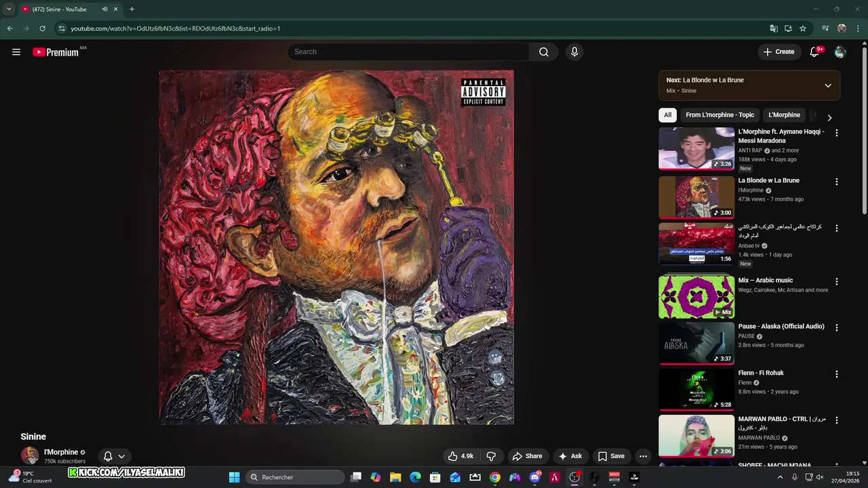Open Chrome media controls icon
Screen dimensions: 868x488
(825, 28)
